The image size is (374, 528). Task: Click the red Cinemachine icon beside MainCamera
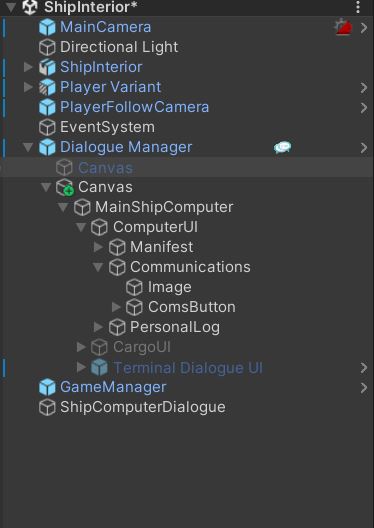(344, 27)
